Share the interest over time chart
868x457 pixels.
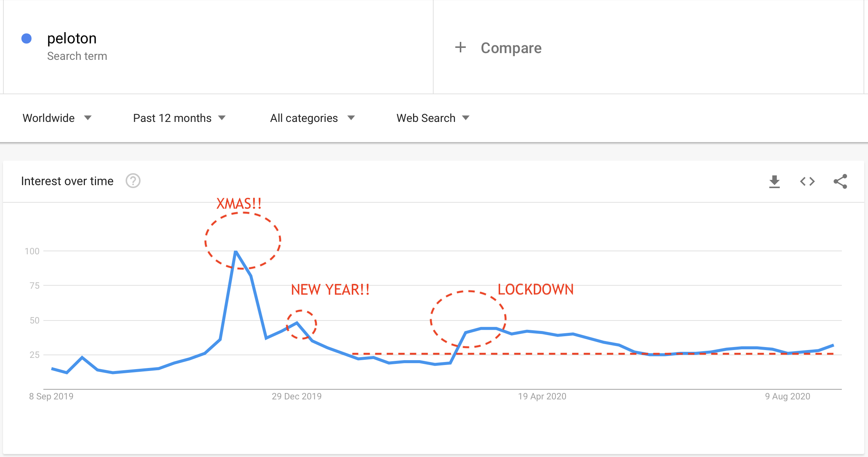coord(840,181)
